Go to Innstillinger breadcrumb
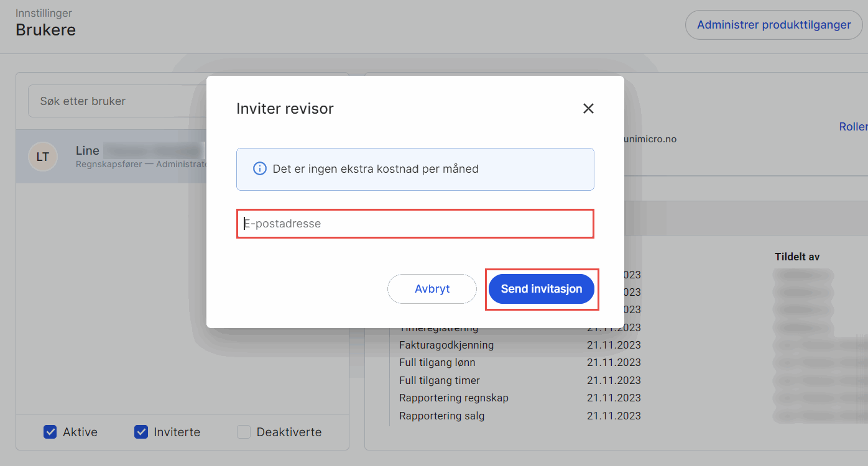The height and width of the screenshot is (466, 868). coord(44,13)
